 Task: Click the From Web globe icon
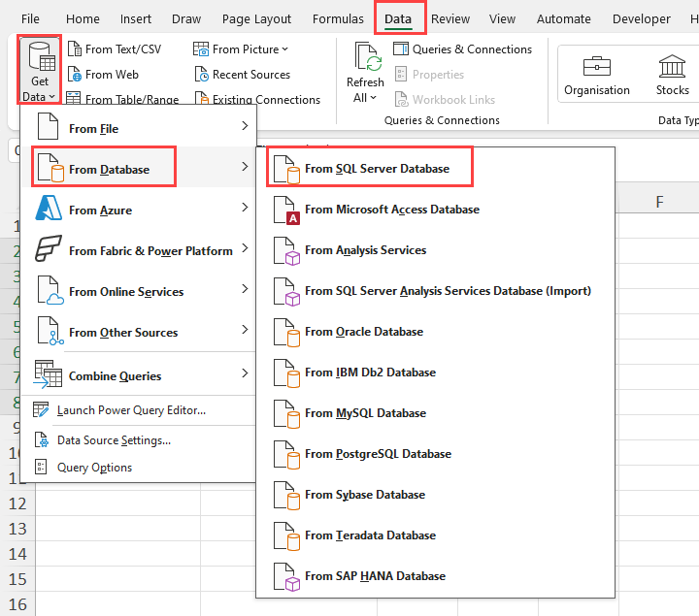[x=74, y=74]
